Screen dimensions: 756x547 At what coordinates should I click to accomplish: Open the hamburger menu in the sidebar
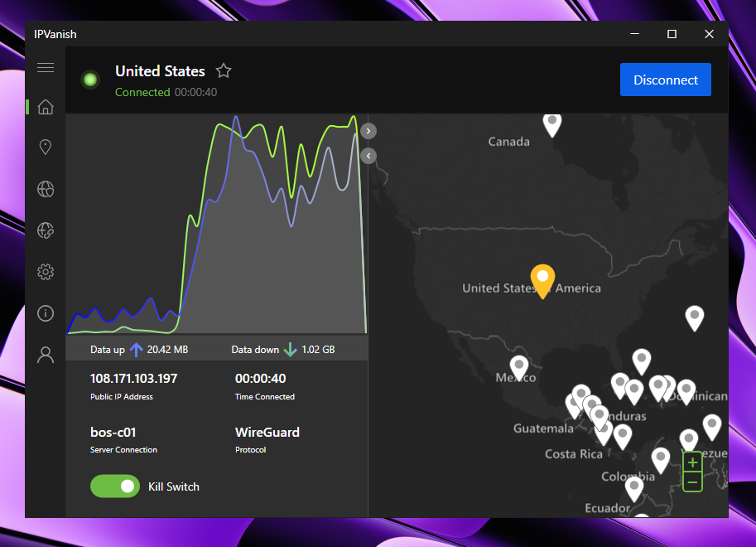[x=46, y=68]
